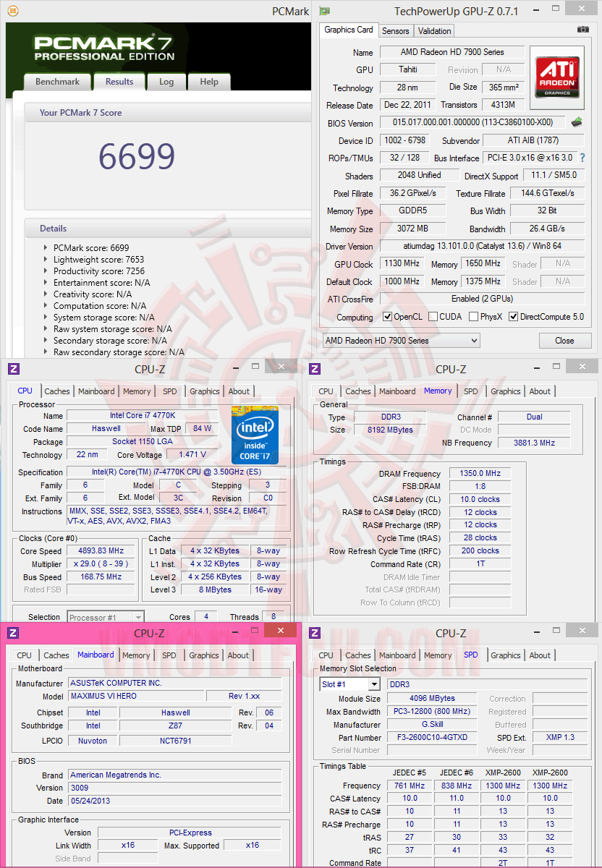Open the Processor #1 selection dropdown
Screen dimensions: 602x868
click(106, 617)
